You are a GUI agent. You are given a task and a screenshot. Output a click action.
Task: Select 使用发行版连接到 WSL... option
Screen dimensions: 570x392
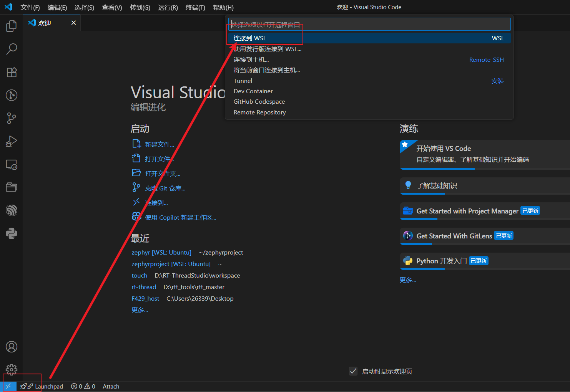coord(369,49)
